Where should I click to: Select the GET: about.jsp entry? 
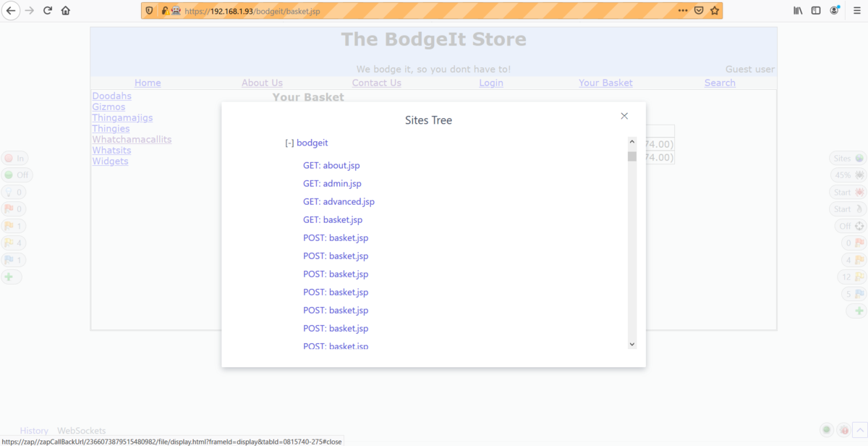pos(331,166)
